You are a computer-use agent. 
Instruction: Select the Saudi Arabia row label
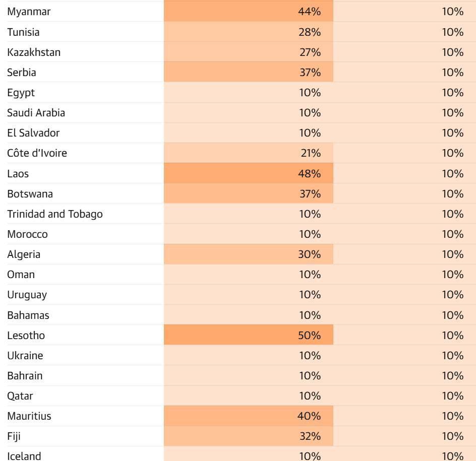pos(36,113)
